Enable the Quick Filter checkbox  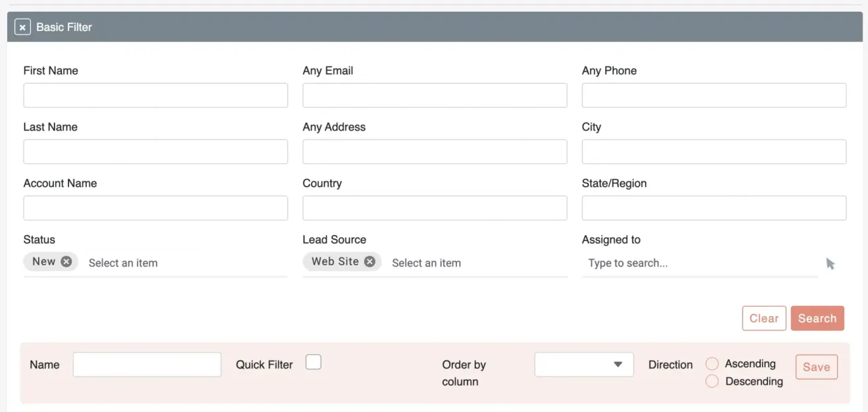click(314, 362)
